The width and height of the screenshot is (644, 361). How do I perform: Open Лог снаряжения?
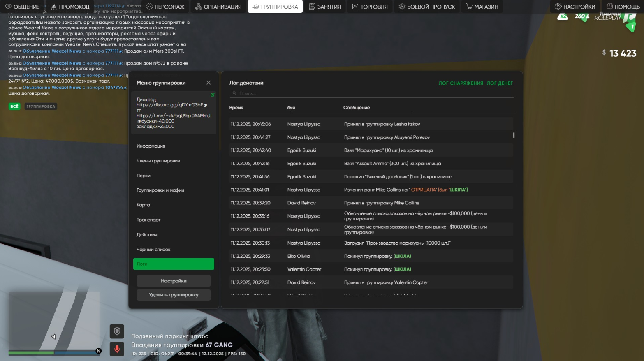[461, 83]
